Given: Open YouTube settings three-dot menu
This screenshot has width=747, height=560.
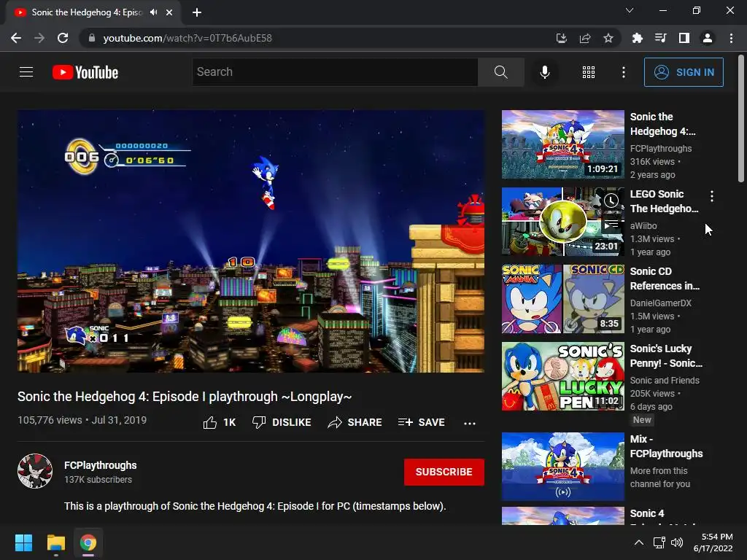Looking at the screenshot, I should pyautogui.click(x=623, y=72).
